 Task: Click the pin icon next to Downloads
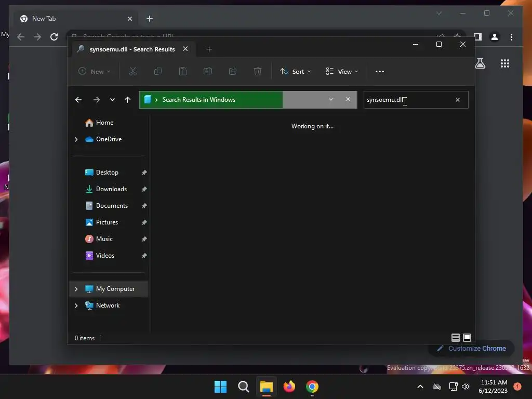(144, 189)
